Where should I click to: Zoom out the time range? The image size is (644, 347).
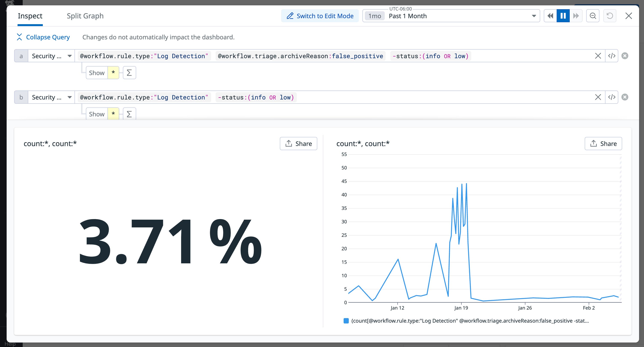(592, 15)
